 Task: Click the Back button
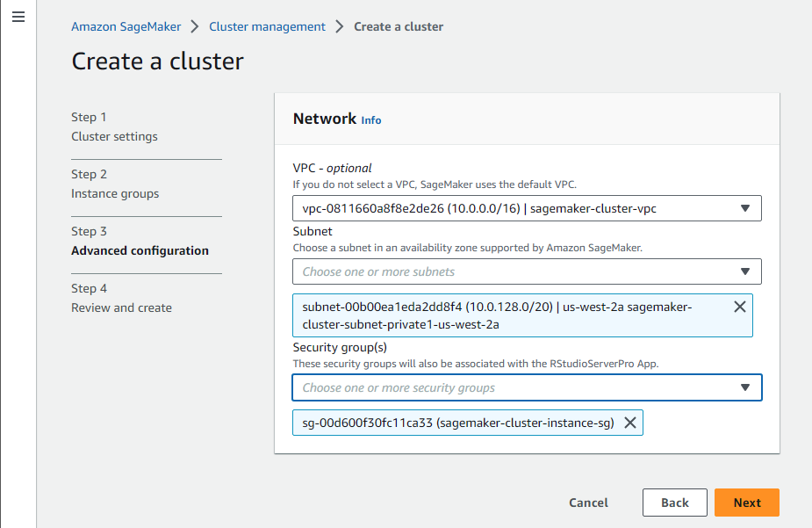click(675, 503)
